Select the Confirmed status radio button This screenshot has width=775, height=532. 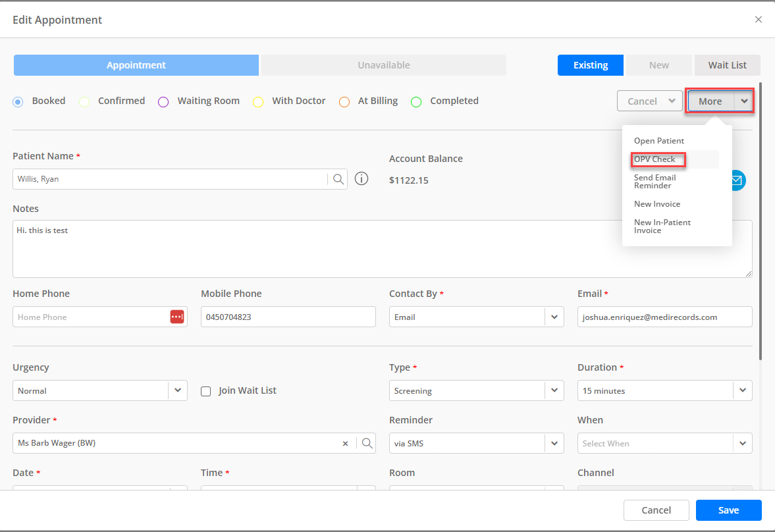point(84,102)
